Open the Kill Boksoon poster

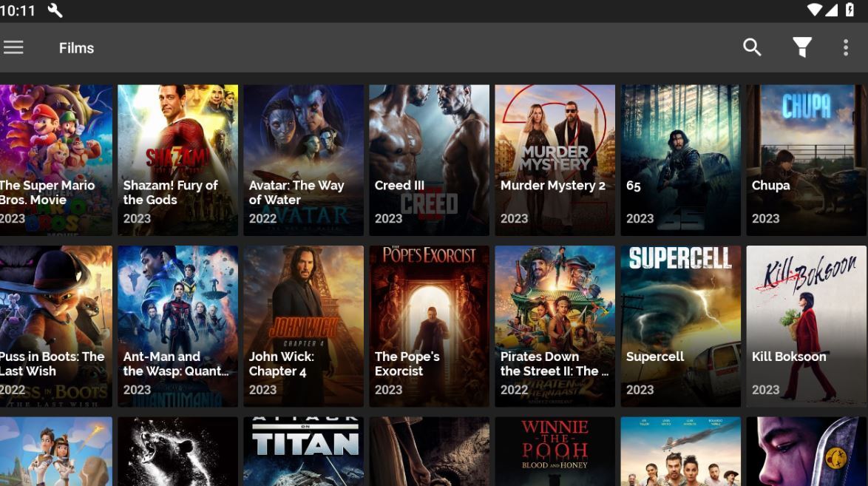click(x=807, y=326)
